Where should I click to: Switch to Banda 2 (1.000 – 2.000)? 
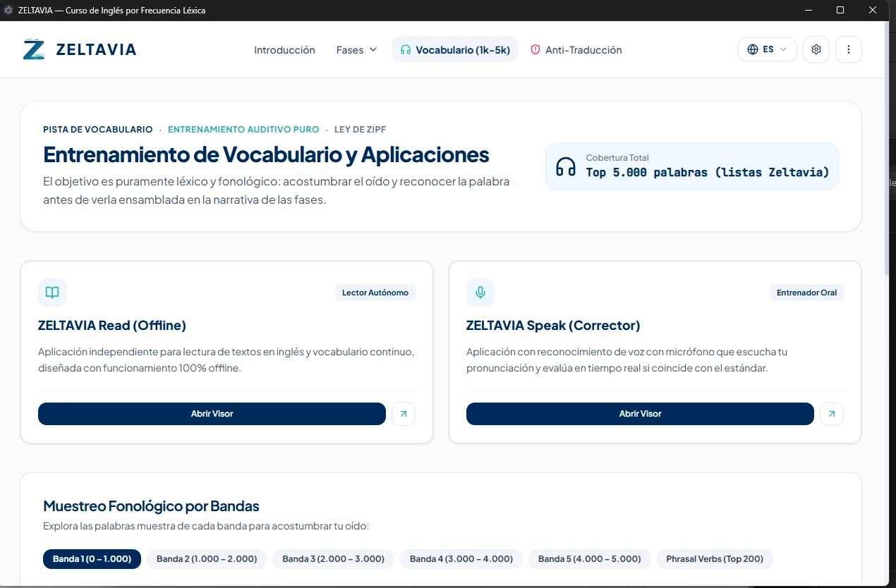pyautogui.click(x=207, y=559)
